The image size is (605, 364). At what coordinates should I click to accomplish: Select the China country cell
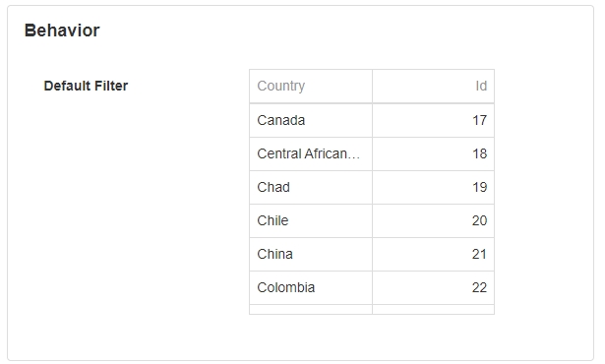(x=311, y=255)
